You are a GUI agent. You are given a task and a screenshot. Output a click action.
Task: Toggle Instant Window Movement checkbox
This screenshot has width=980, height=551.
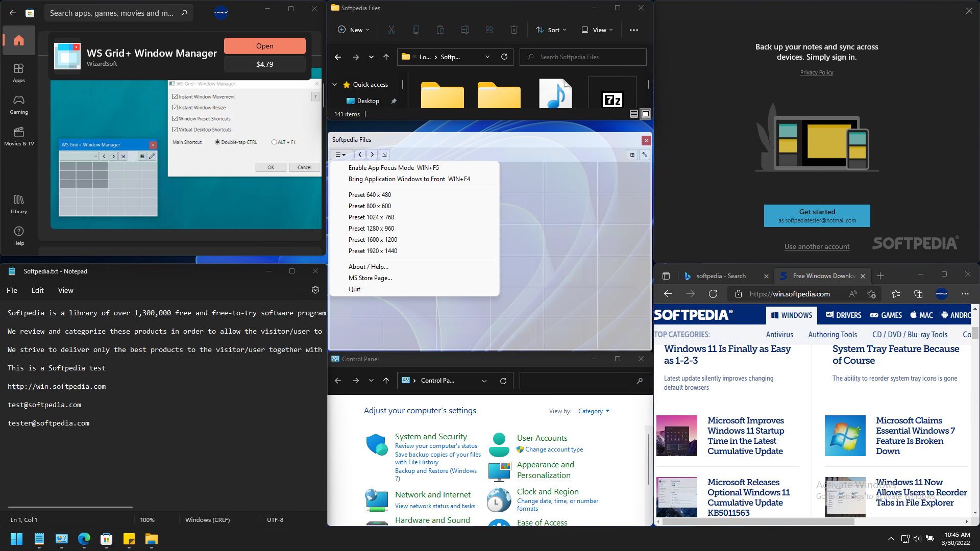coord(175,96)
